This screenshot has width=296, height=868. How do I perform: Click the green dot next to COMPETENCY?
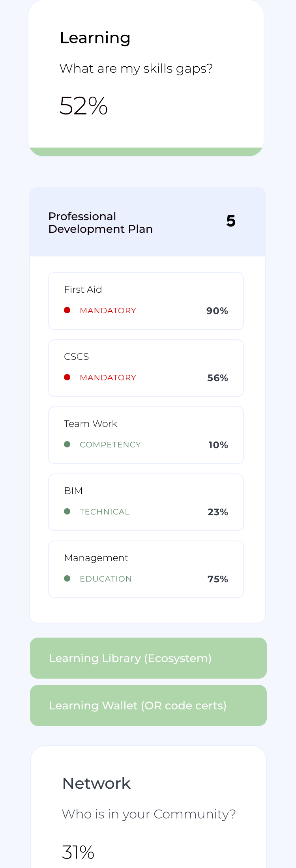(x=67, y=445)
